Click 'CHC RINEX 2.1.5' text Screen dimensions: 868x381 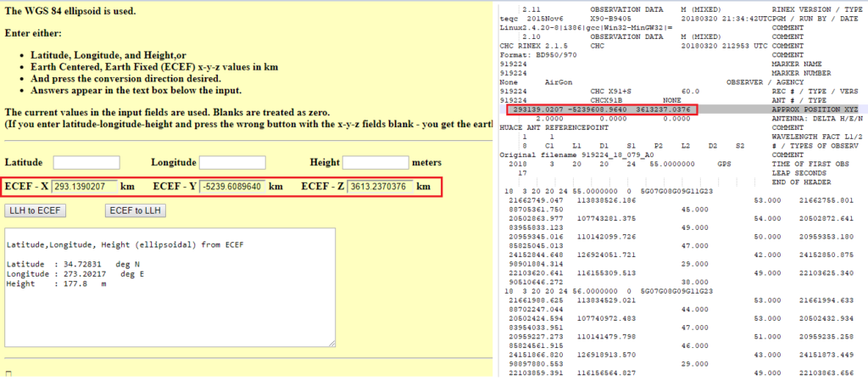(x=534, y=46)
